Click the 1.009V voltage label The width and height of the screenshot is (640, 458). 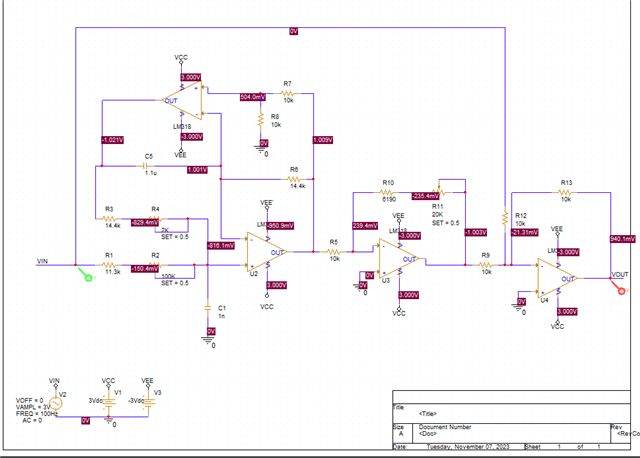(323, 140)
